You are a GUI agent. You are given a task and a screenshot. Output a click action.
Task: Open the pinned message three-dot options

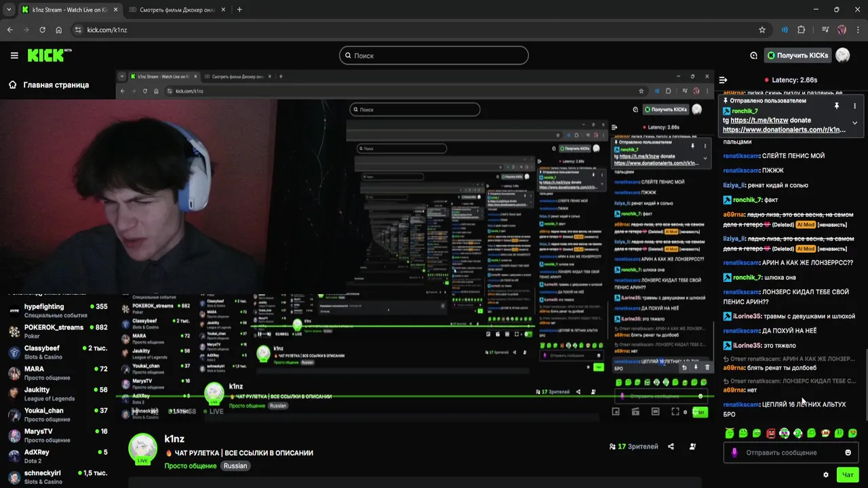point(854,106)
